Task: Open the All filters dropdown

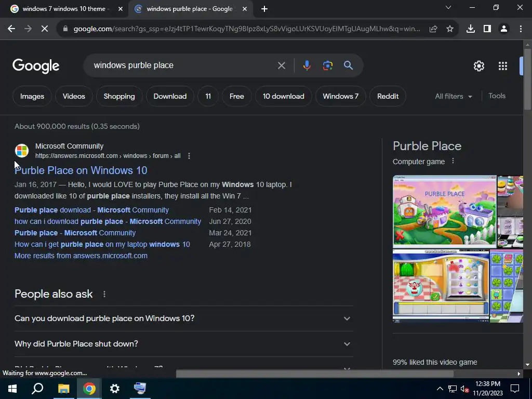Action: (x=453, y=96)
